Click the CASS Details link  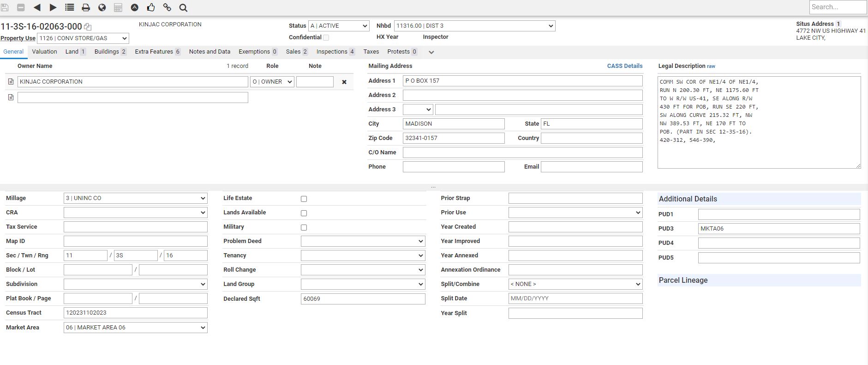click(x=624, y=66)
